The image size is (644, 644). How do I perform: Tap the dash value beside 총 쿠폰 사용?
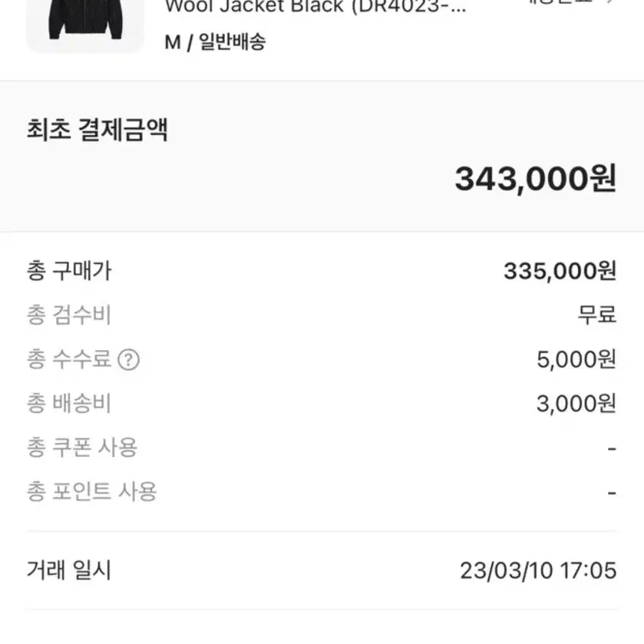point(612,448)
